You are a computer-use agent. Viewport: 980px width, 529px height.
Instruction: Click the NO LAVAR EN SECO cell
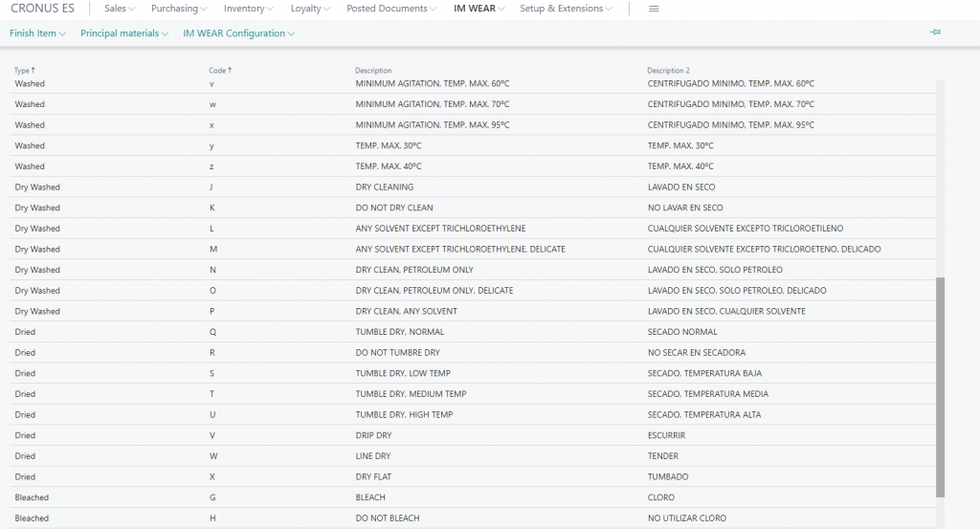click(685, 208)
